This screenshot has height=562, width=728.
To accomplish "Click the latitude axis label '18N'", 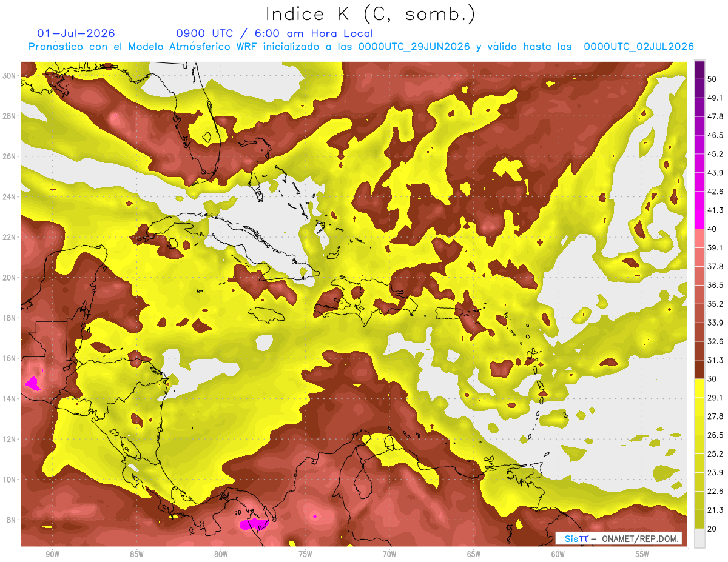I will click(x=10, y=318).
